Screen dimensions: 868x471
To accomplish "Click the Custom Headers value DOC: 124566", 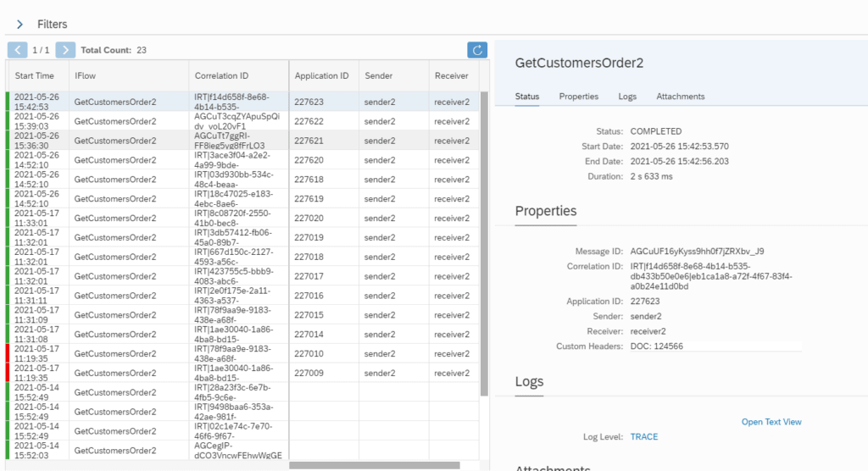I will click(x=657, y=346).
